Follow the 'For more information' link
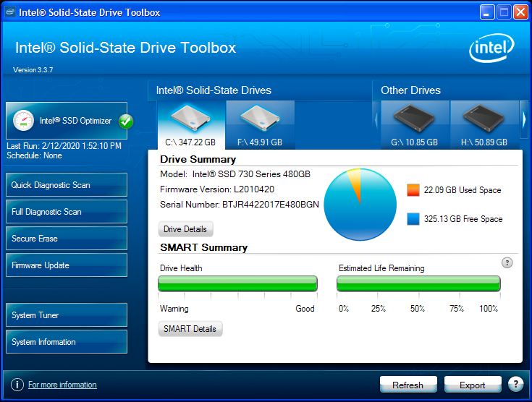Viewport: 532px width, 402px height. (62, 385)
